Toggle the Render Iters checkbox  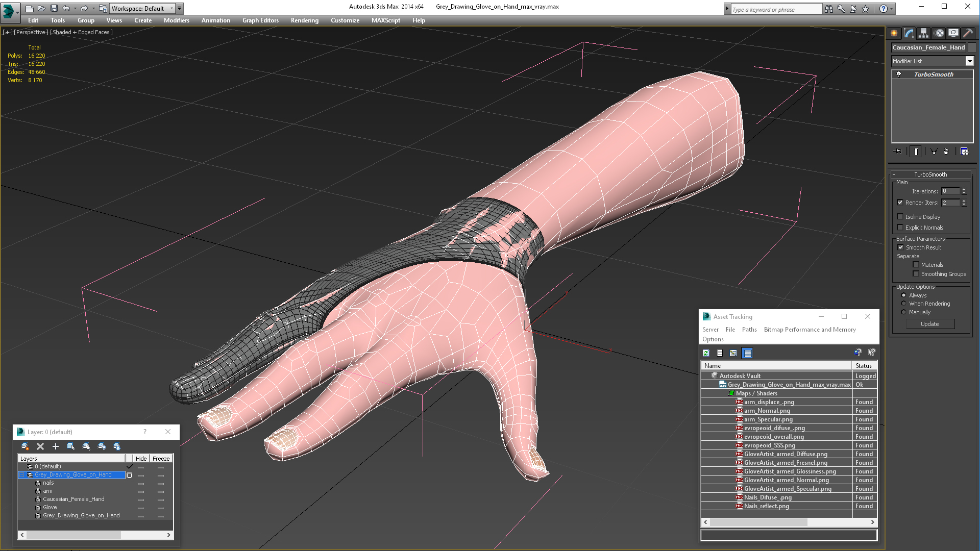coord(900,203)
